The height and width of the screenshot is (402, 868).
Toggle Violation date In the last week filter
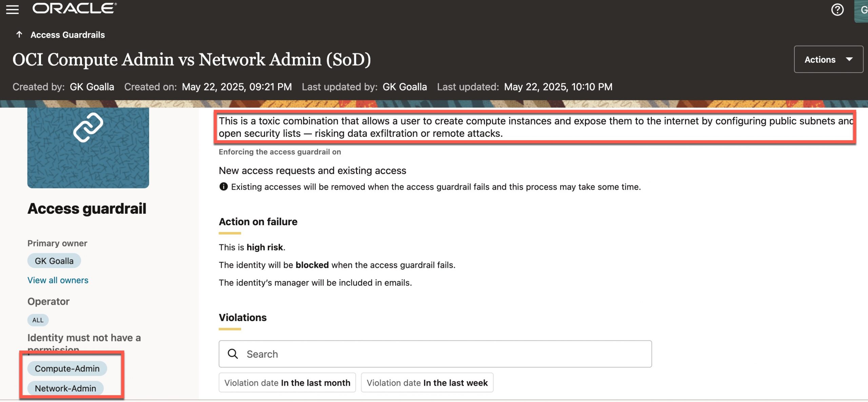tap(427, 383)
